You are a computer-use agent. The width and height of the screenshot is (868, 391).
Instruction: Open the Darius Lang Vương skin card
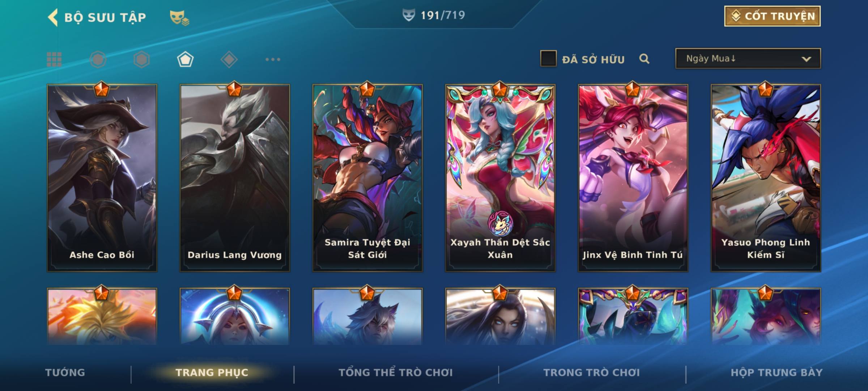click(235, 178)
